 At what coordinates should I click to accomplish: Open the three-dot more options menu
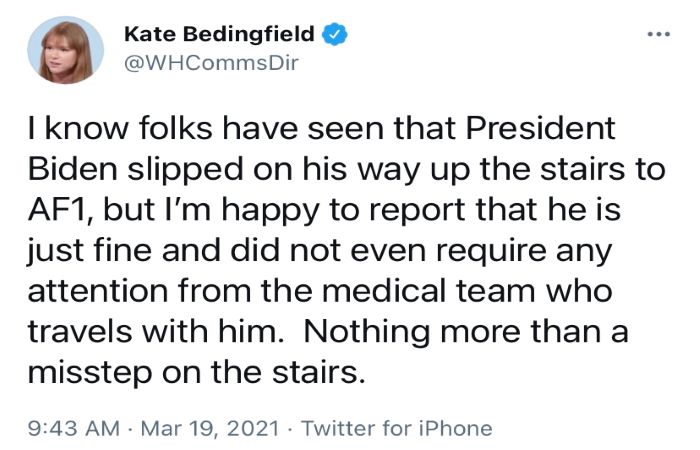(659, 34)
